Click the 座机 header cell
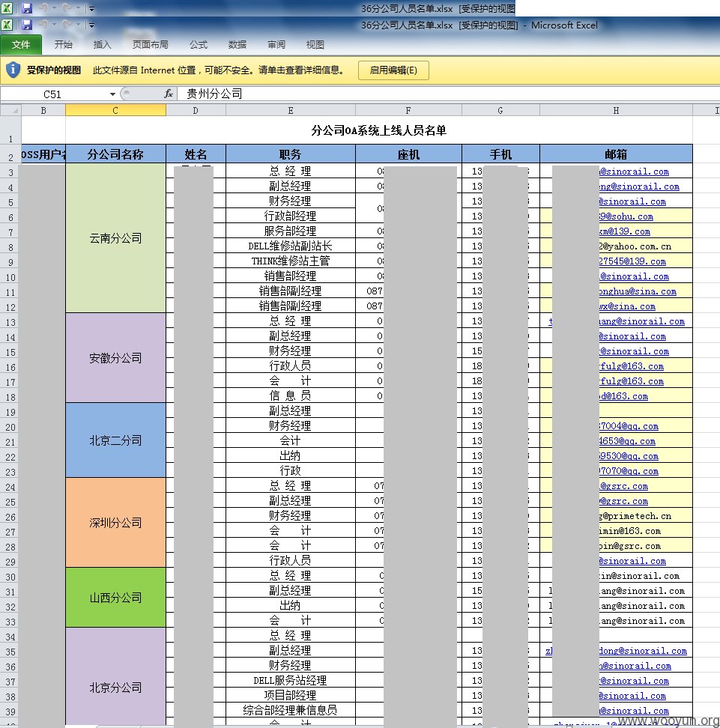This screenshot has width=720, height=728. [x=408, y=154]
